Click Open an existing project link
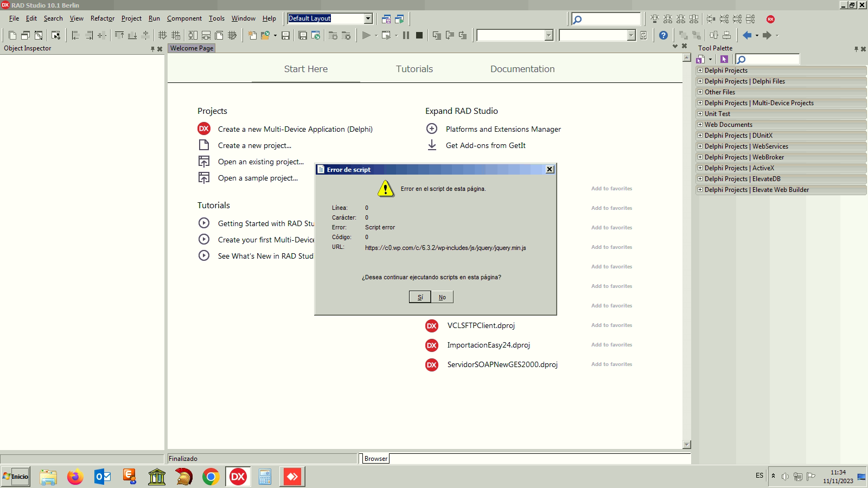 click(261, 162)
